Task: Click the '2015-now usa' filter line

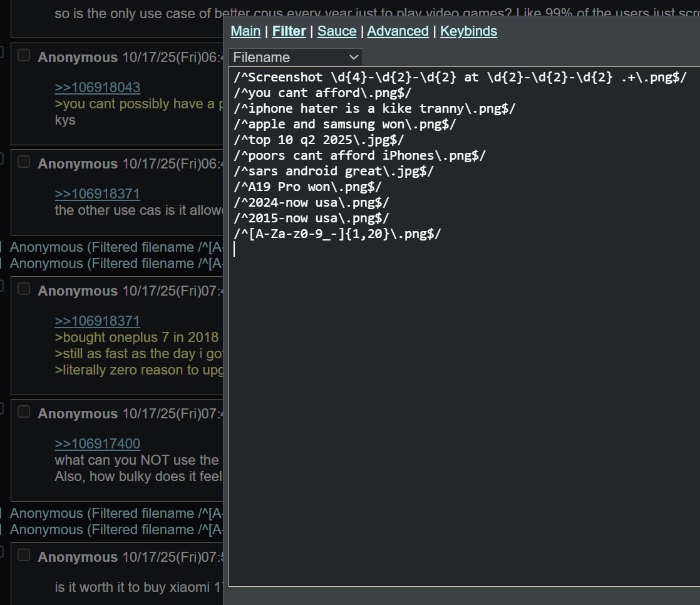Action: [x=311, y=218]
